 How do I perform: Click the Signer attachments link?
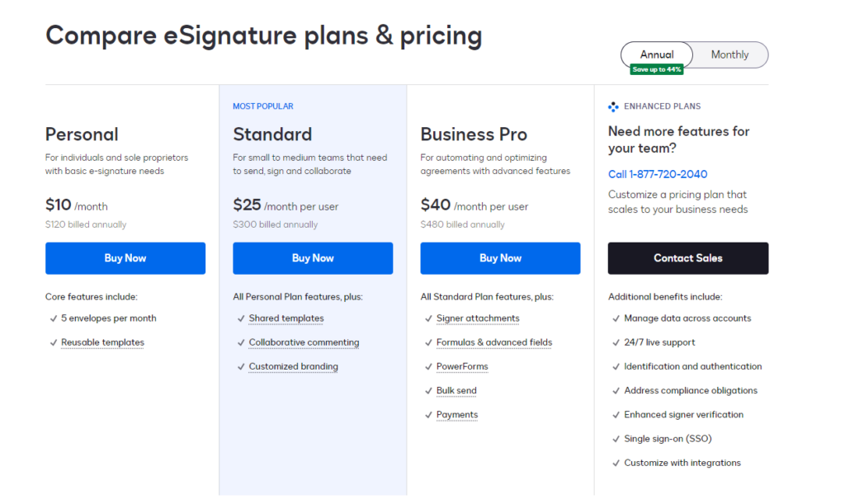pos(478,318)
